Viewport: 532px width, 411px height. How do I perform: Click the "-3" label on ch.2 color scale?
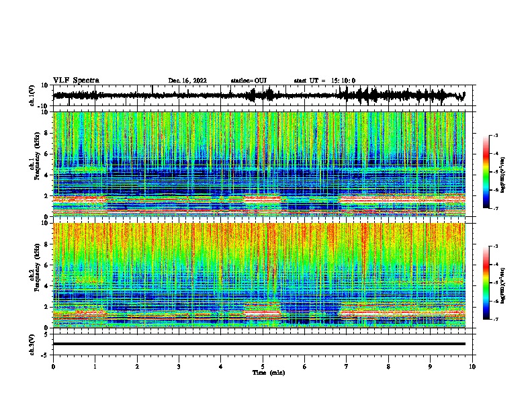[x=495, y=246]
